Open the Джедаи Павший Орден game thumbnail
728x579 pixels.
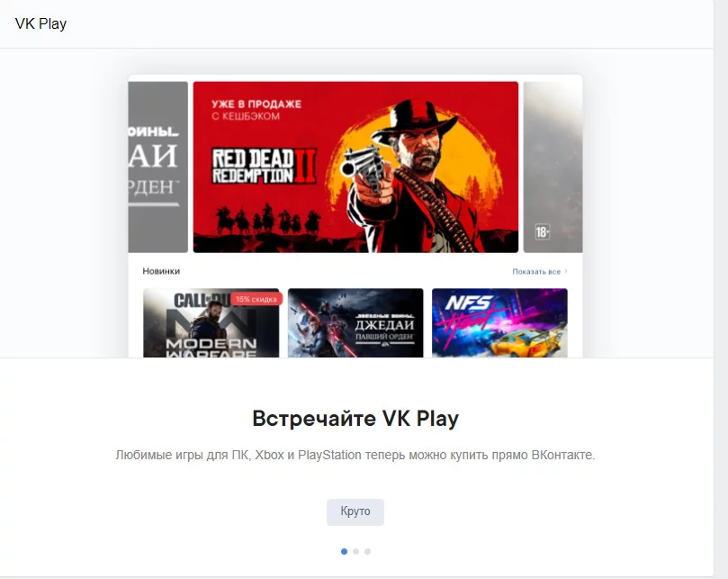[355, 323]
